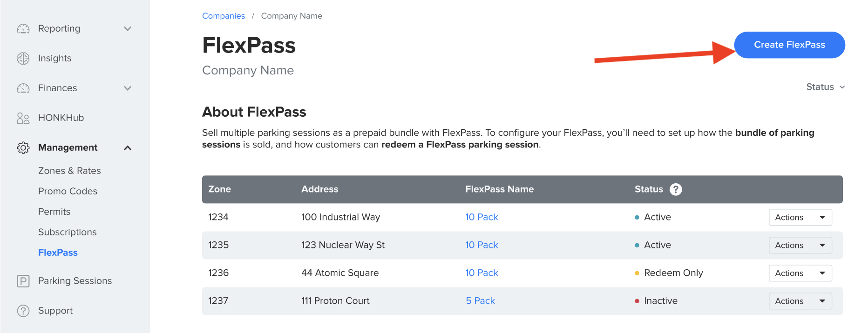Click the HONKHub people icon
Image resolution: width=868 pixels, height=333 pixels.
pos(23,118)
